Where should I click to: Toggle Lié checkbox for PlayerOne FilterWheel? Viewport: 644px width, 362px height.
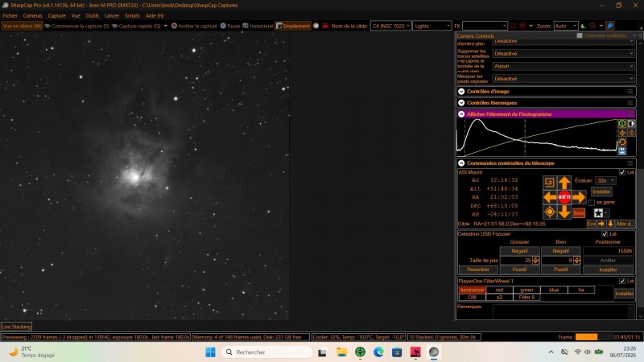click(622, 281)
